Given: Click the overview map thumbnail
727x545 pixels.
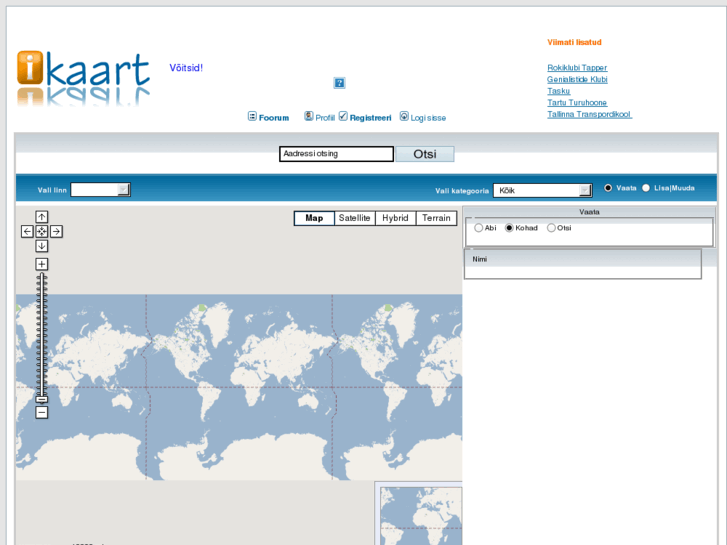Looking at the screenshot, I should point(421,516).
